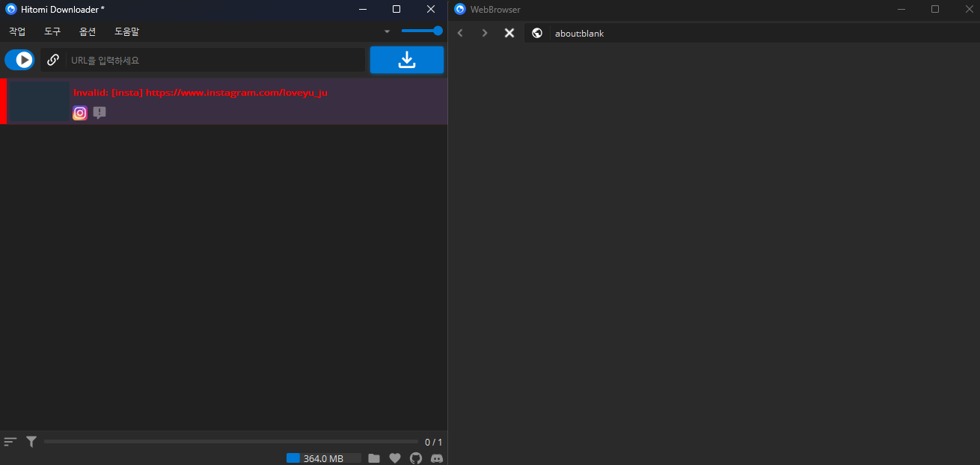Open the 도구 menu

coord(52,31)
